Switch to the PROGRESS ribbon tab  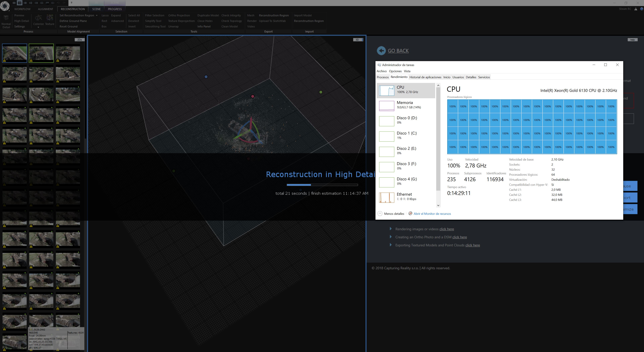coord(115,9)
